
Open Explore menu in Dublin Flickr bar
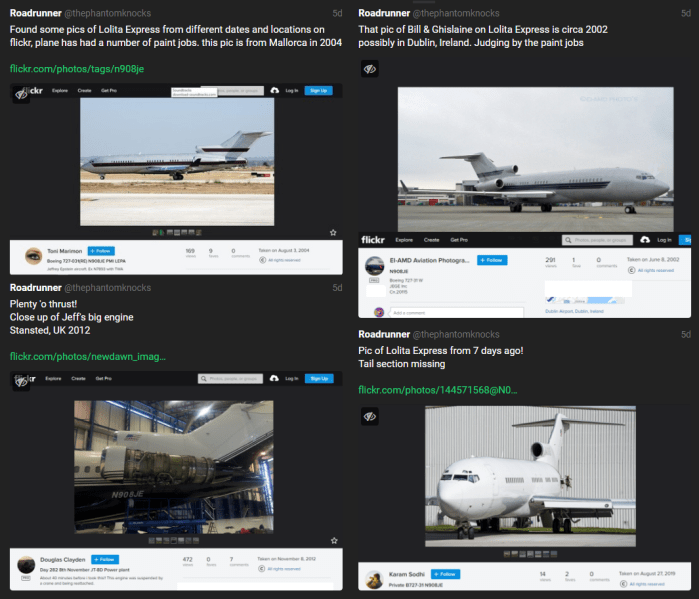click(404, 240)
